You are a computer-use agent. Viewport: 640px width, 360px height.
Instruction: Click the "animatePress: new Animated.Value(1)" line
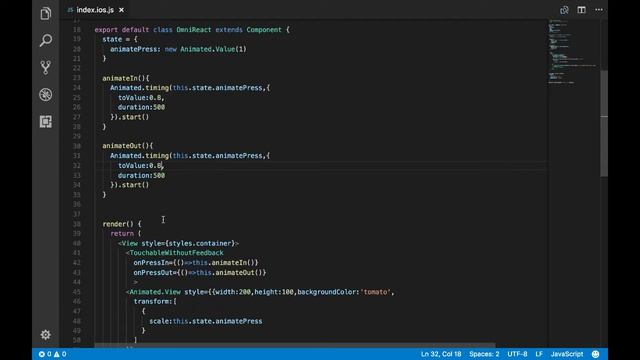click(178, 49)
